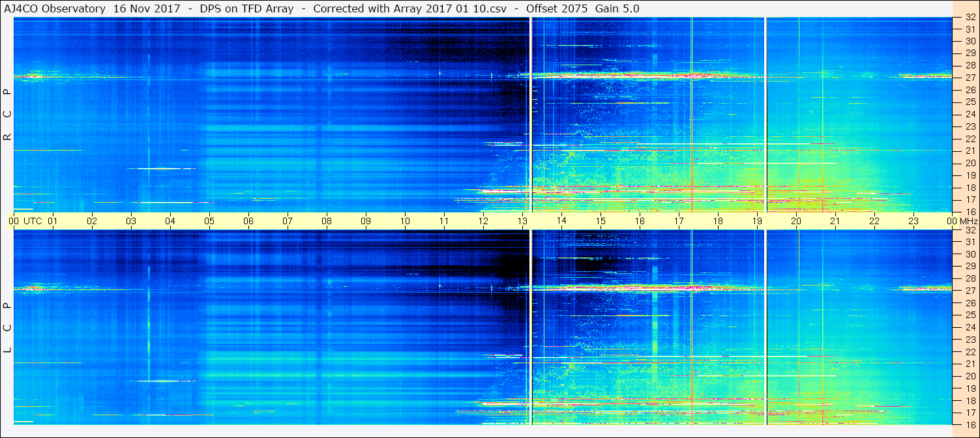Select the 07 hour tick label
Screen dimensions: 980x438
288,221
